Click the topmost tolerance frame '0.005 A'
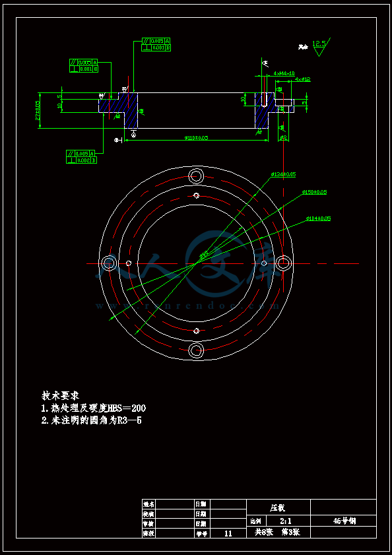 pyautogui.click(x=156, y=41)
